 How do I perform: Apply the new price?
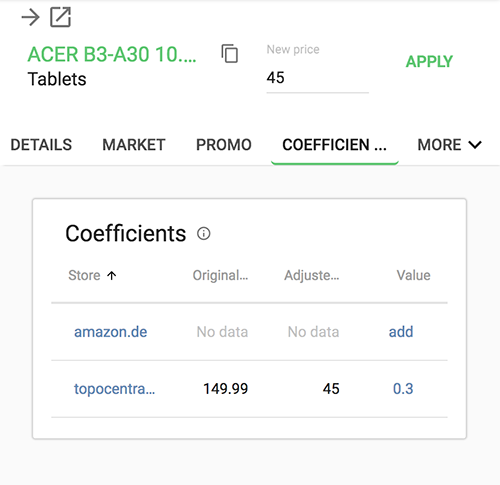tap(429, 62)
